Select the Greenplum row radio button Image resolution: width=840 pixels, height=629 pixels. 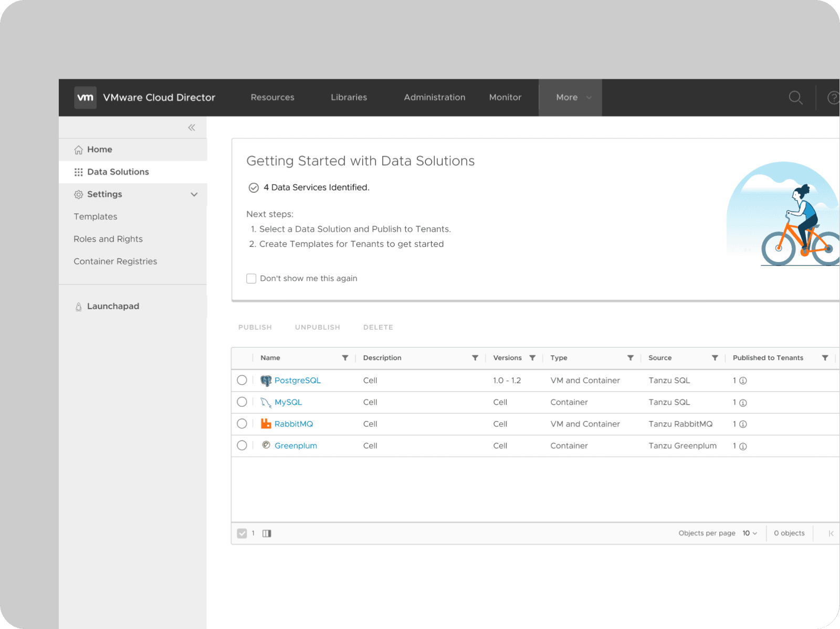tap(242, 445)
